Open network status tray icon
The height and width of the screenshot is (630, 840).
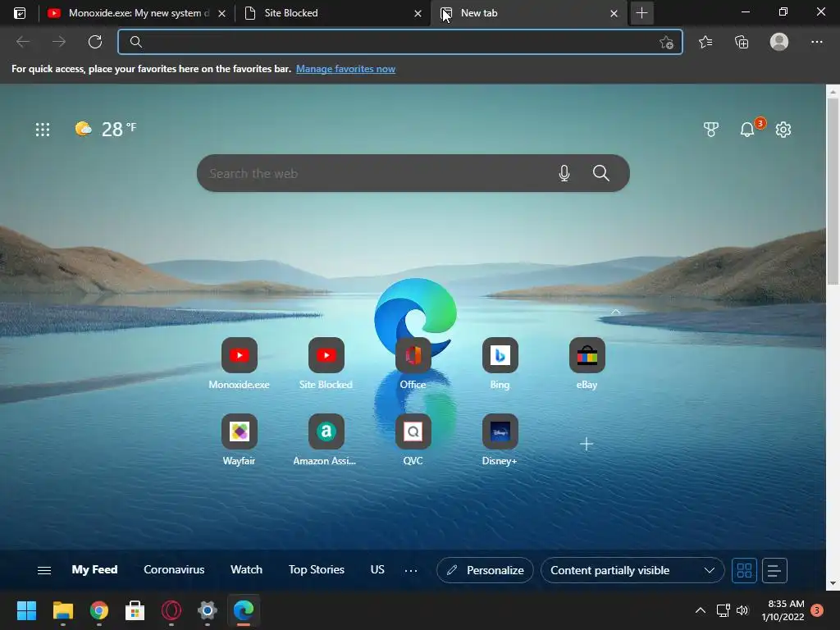[x=724, y=610]
